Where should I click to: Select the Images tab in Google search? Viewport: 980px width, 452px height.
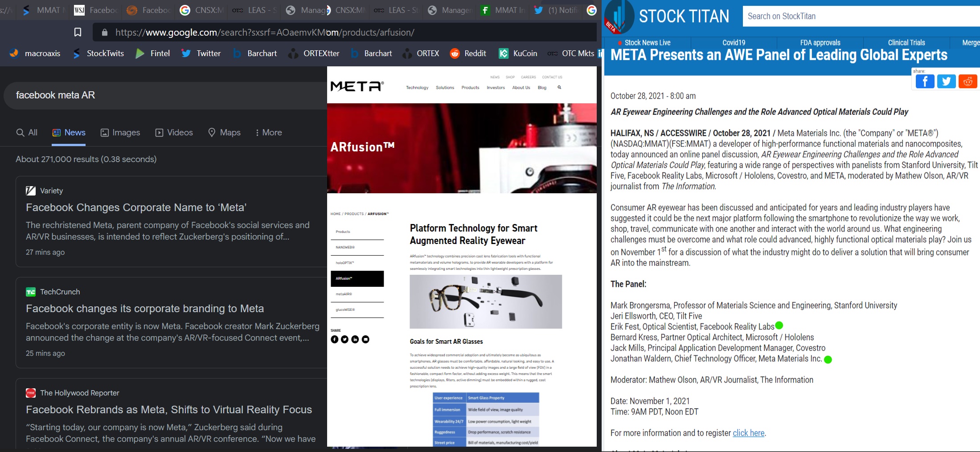[x=120, y=132]
